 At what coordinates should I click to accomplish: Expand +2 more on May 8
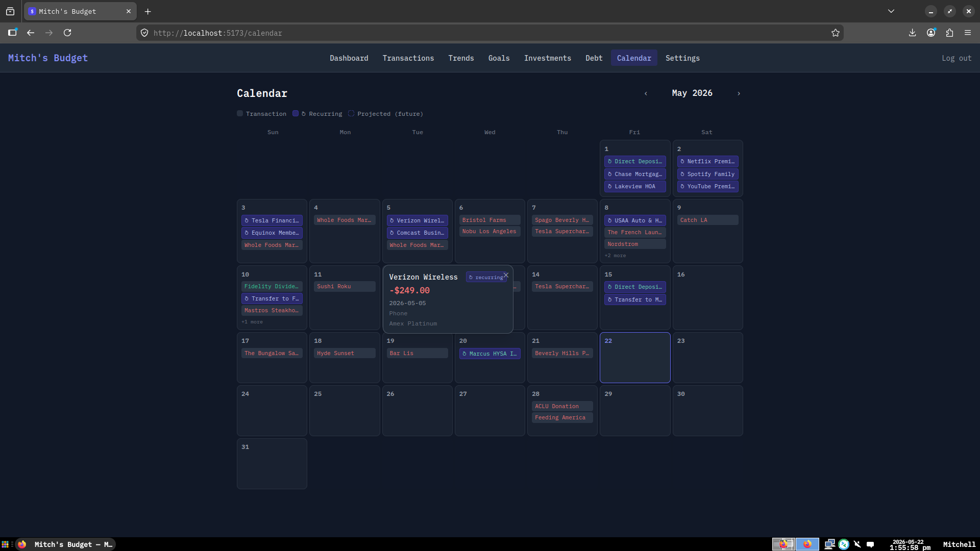(x=615, y=256)
